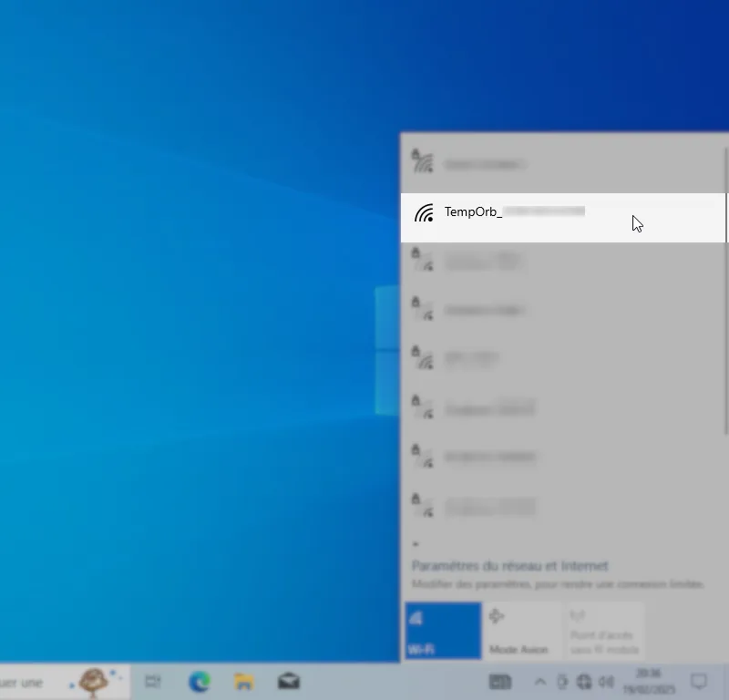Click the TempOrb_ wireless signal icon
The height and width of the screenshot is (700, 729).
pyautogui.click(x=423, y=213)
